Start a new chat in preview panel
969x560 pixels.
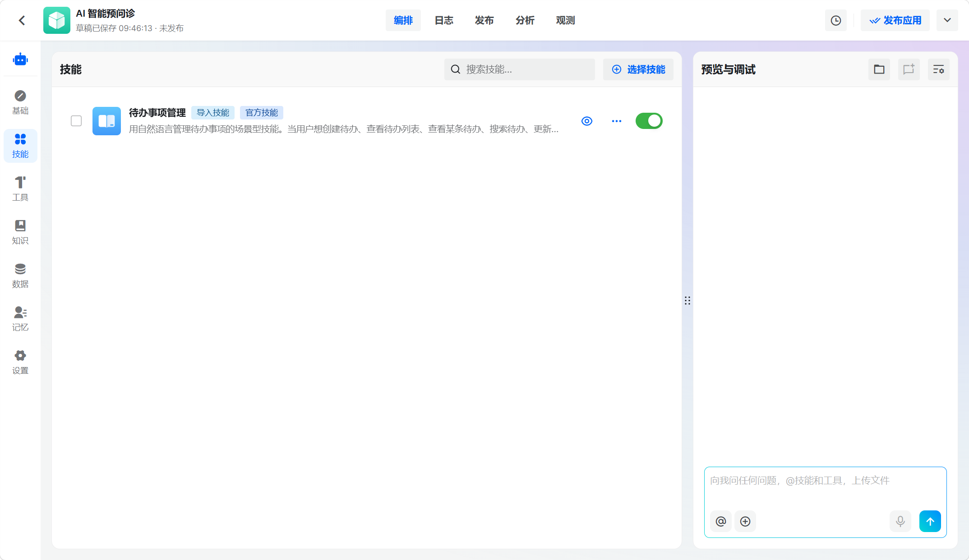[909, 69]
